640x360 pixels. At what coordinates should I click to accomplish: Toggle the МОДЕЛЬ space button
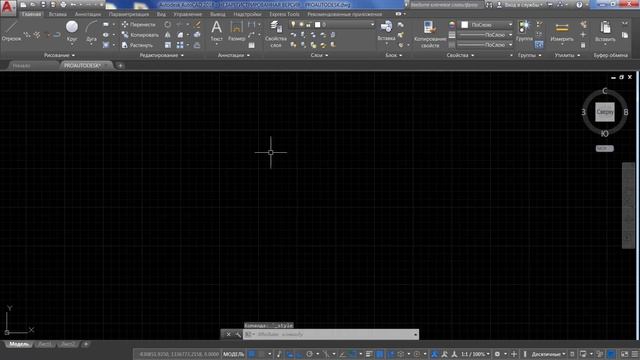coord(233,354)
